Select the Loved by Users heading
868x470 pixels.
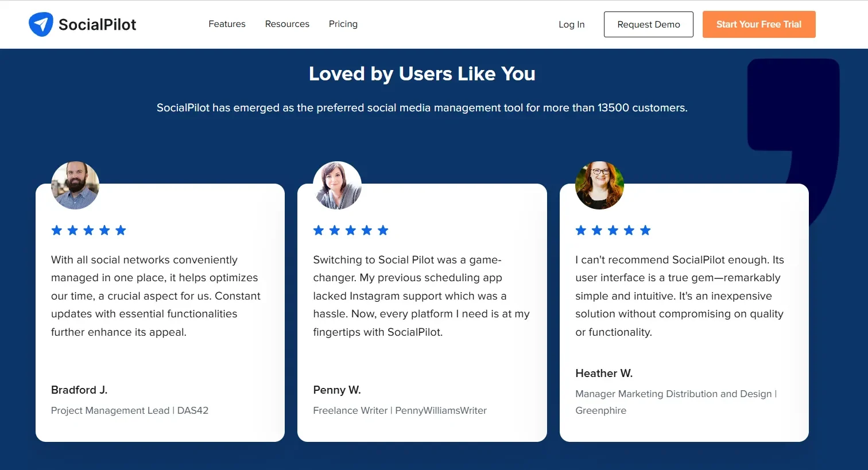tap(422, 73)
